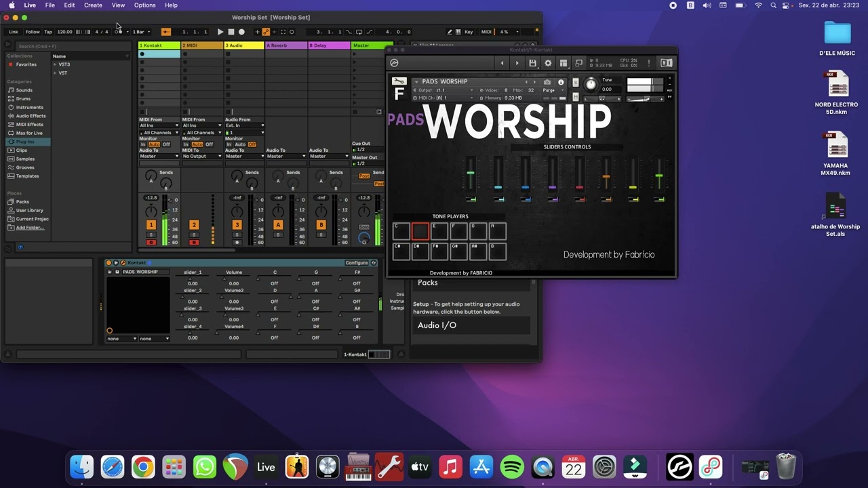Viewport: 868px width, 488px height.
Task: Click Add Folder link
Action: tap(30, 228)
